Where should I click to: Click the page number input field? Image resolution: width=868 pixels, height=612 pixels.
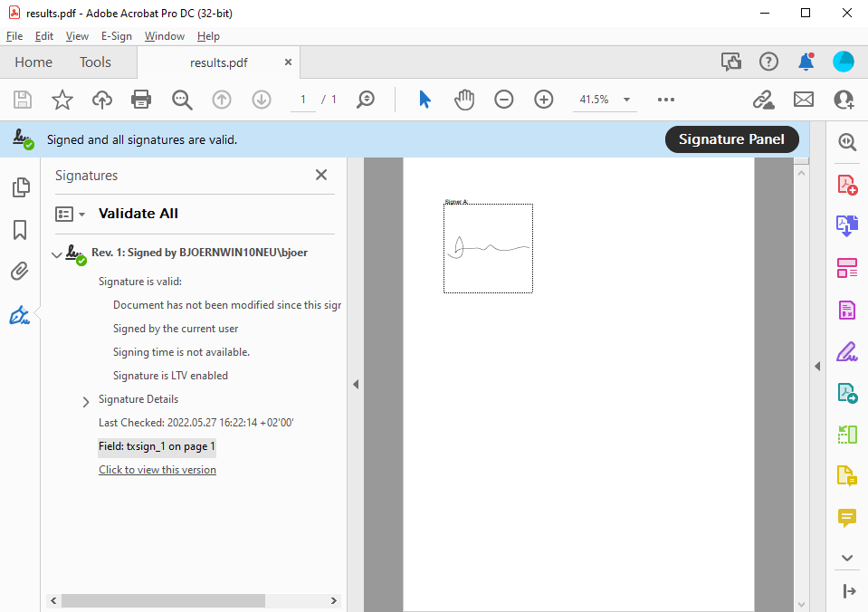tap(303, 100)
